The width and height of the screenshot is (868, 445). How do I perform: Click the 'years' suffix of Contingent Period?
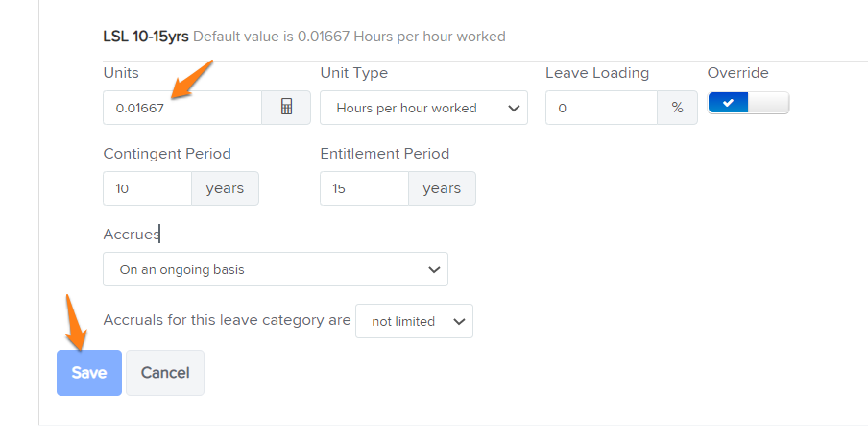[x=225, y=188]
